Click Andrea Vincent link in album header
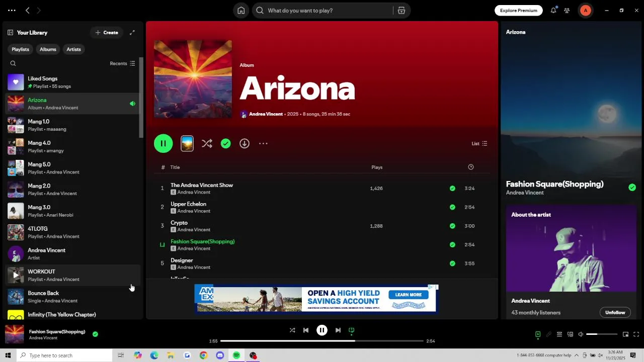Image resolution: width=644 pixels, height=362 pixels. point(266,114)
